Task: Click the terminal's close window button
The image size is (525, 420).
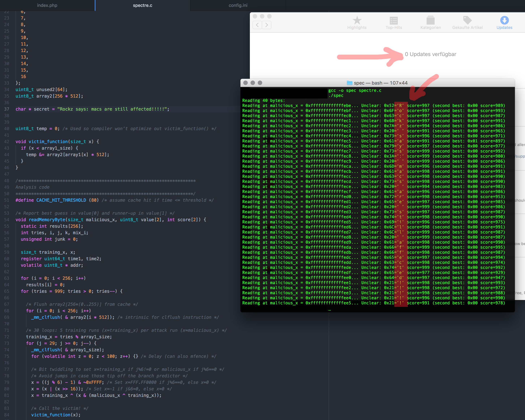Action: click(246, 83)
